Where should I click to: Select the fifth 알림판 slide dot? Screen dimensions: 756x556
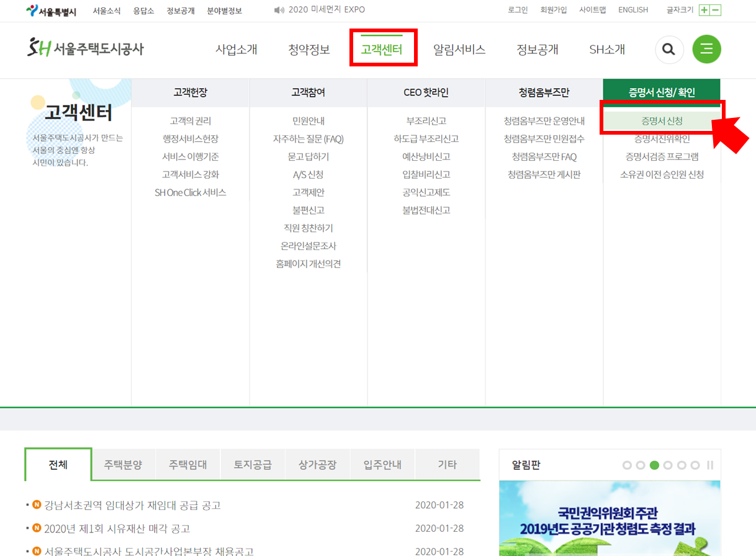tap(682, 465)
